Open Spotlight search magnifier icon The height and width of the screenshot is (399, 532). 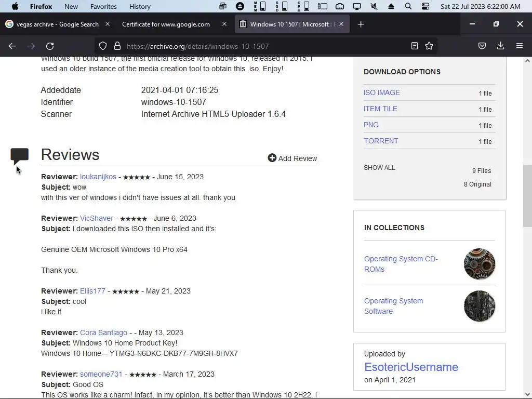(408, 6)
